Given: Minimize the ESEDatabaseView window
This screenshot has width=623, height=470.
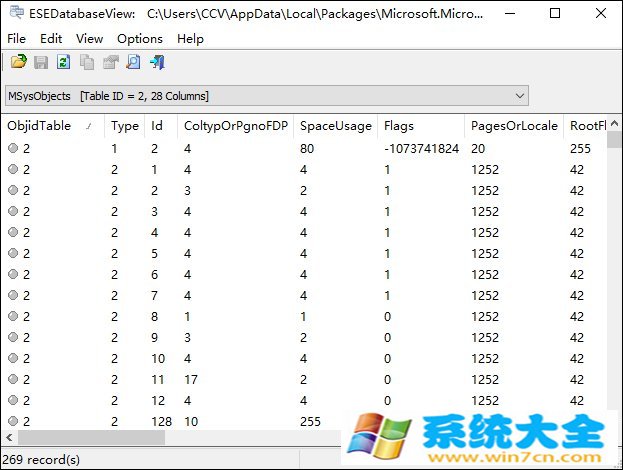Looking at the screenshot, I should tap(510, 14).
